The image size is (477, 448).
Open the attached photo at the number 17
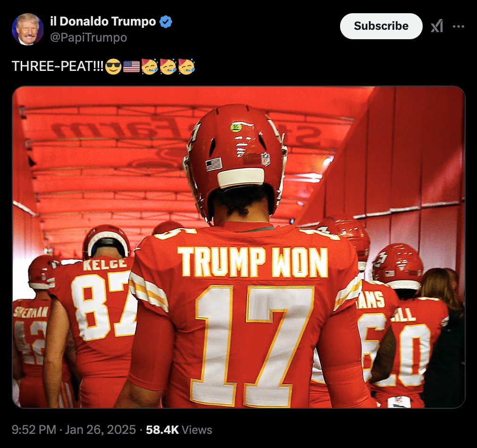point(254,345)
